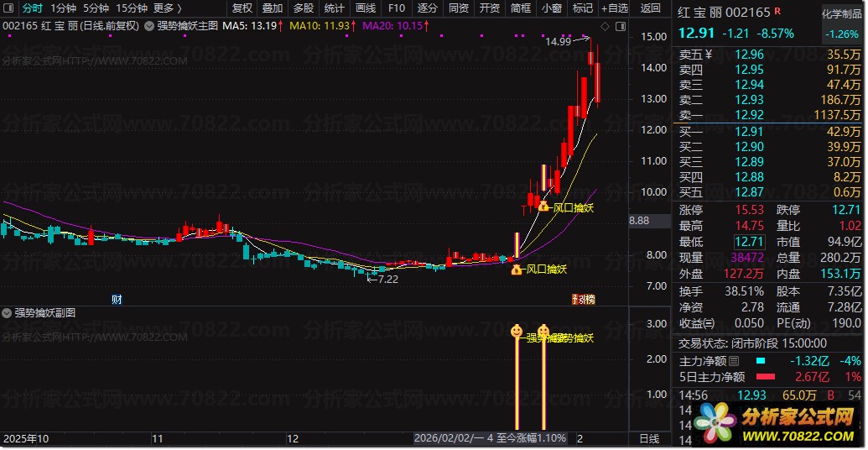Click the 换手 value 38.51%

[745, 291]
